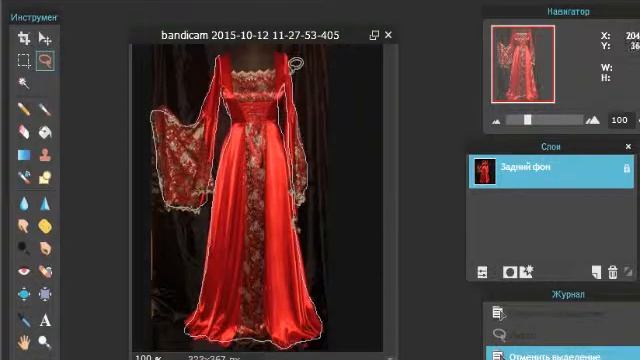
Task: Click the Навигатор panel header
Action: tap(568, 12)
